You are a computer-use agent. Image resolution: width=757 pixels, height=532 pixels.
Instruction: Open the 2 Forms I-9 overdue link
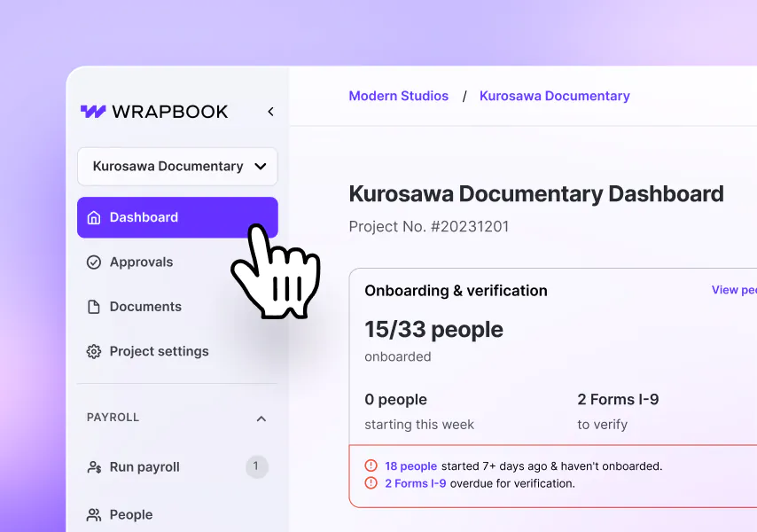pos(415,483)
